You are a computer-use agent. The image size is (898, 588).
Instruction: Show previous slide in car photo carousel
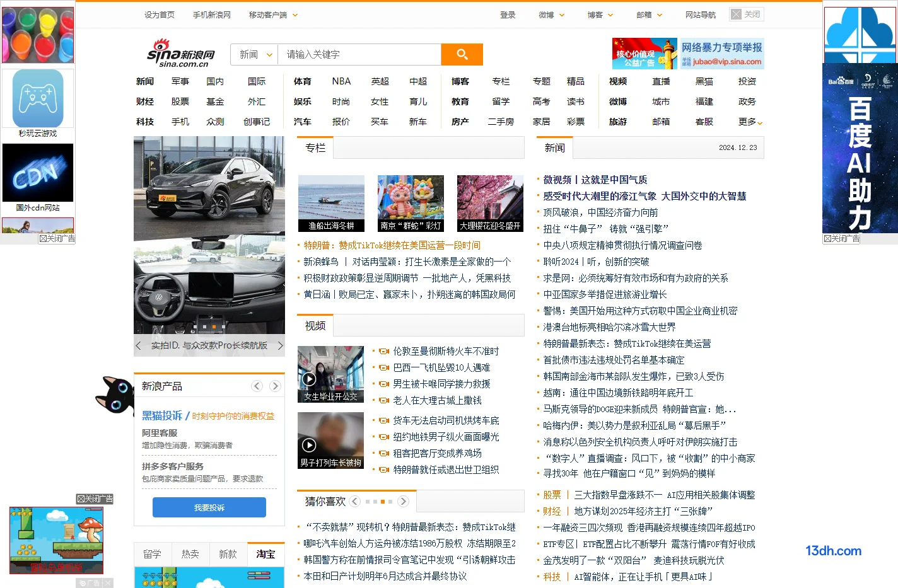(x=139, y=345)
